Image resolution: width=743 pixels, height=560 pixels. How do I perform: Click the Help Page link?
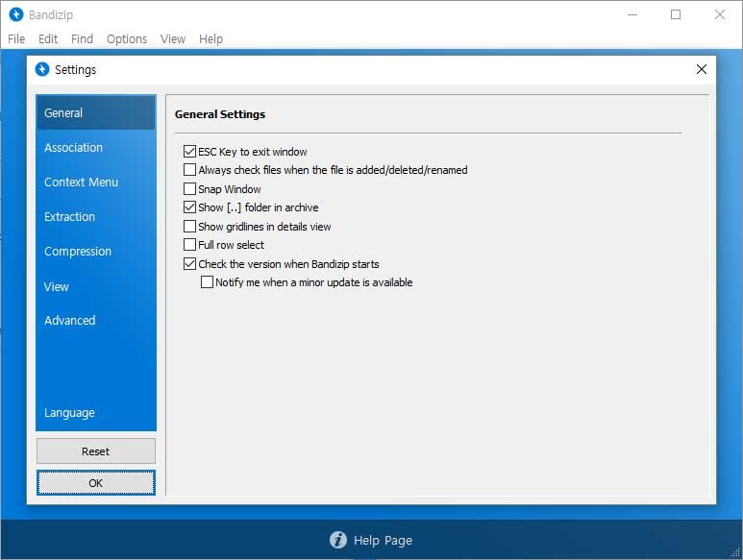pos(383,540)
